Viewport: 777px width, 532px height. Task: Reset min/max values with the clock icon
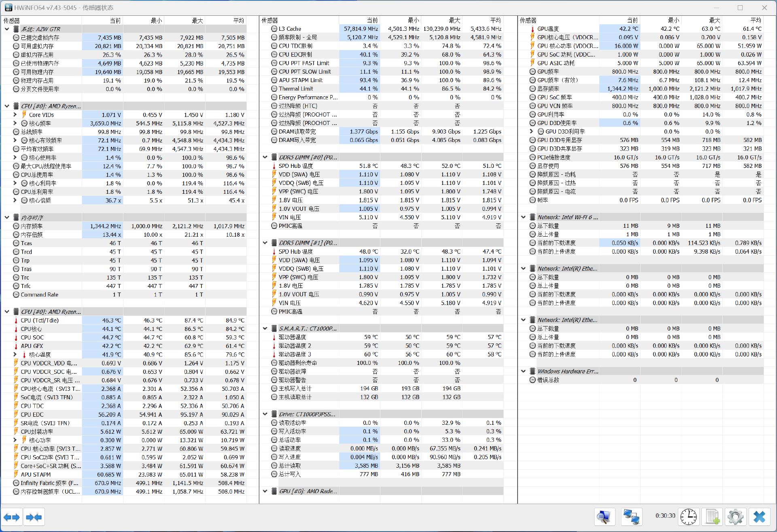pos(688,517)
